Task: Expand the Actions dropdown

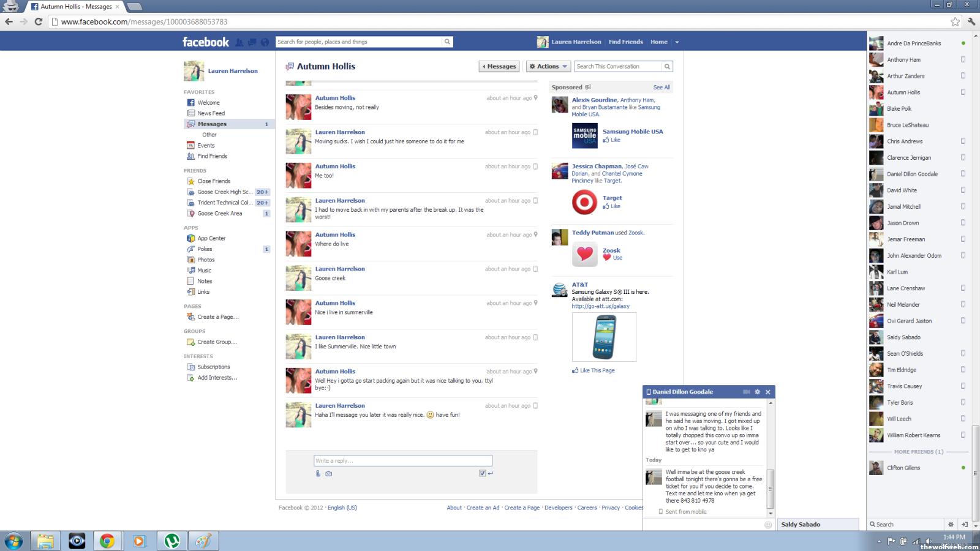Action: tap(548, 66)
